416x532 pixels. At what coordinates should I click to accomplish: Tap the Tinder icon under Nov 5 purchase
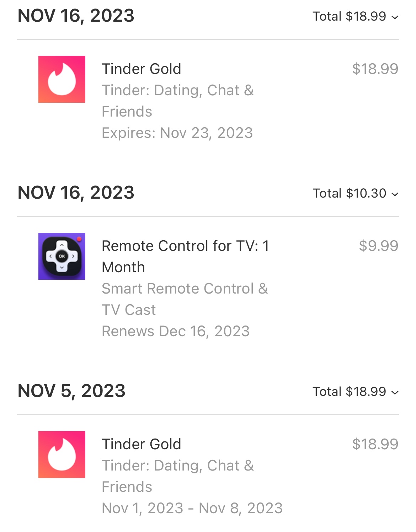click(x=62, y=455)
